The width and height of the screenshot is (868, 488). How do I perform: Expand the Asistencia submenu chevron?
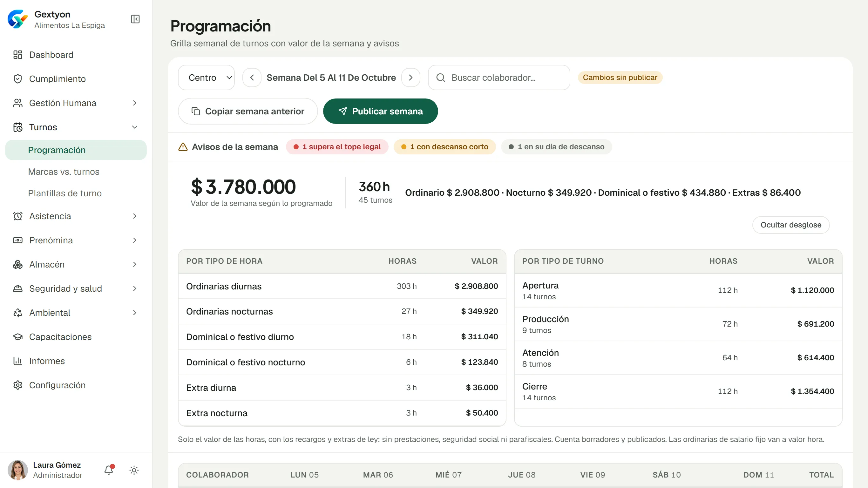pyautogui.click(x=134, y=216)
